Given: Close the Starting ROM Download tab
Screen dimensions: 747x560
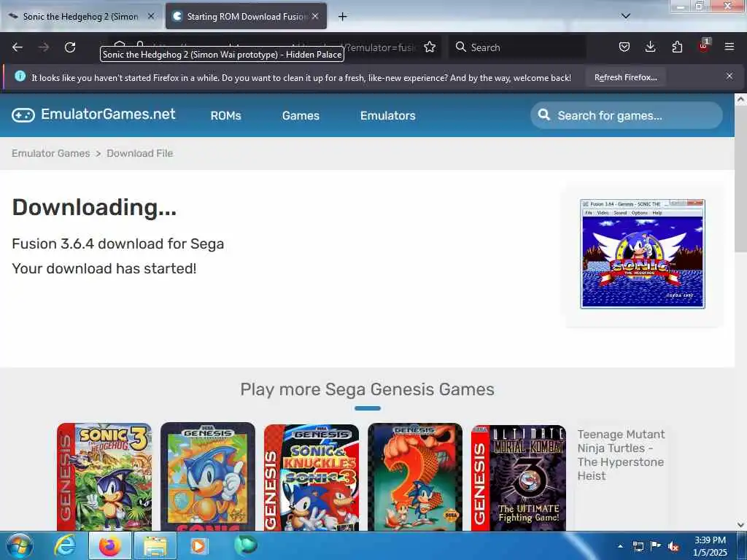Looking at the screenshot, I should (x=315, y=16).
